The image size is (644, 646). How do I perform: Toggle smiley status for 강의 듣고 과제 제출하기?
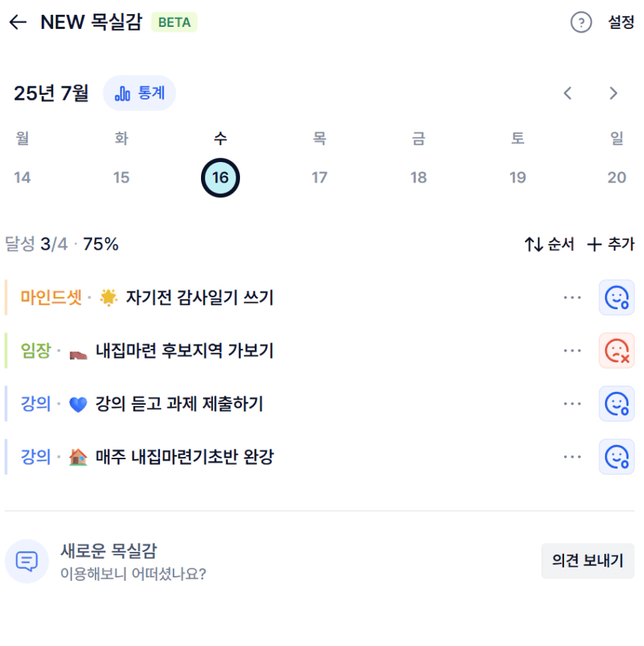[x=616, y=404]
